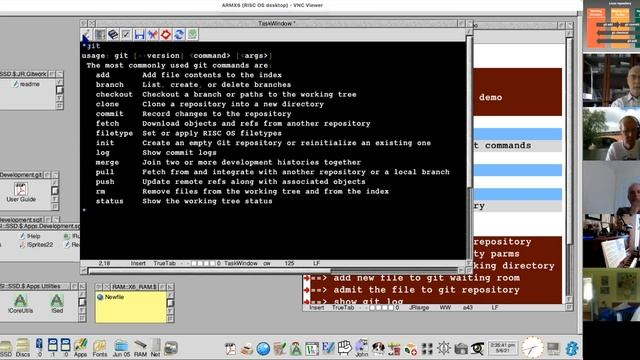This screenshot has width=640, height=360.
Task: Open the Fonts icon on iconbar
Action: click(100, 349)
